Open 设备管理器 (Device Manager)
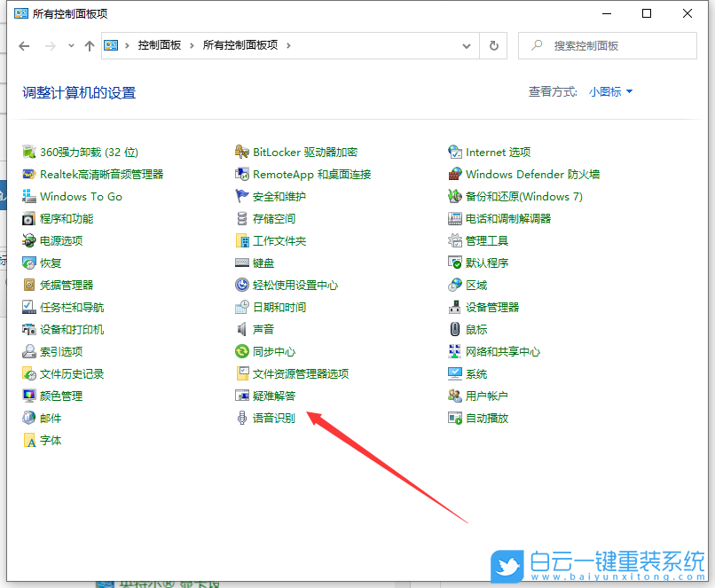Viewport: 715px width, 588px height. [494, 307]
